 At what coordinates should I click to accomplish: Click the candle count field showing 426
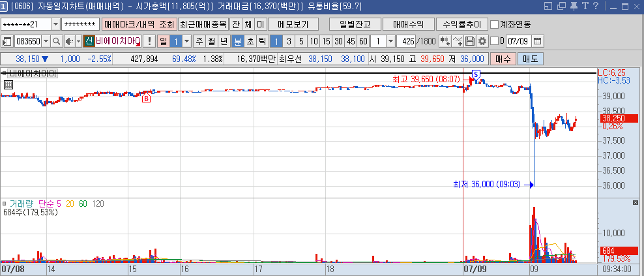[x=406, y=41]
